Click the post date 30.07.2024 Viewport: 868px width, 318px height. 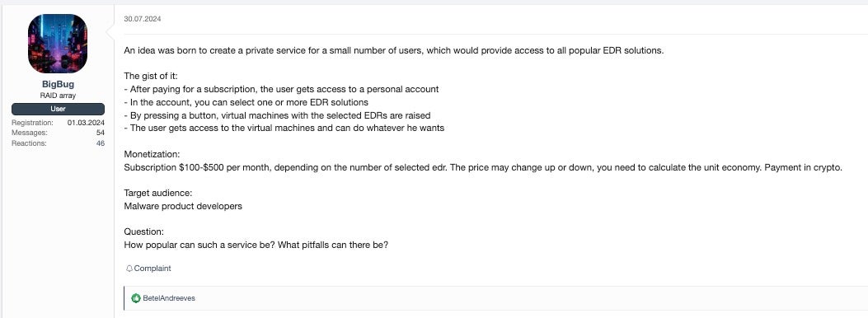point(143,19)
